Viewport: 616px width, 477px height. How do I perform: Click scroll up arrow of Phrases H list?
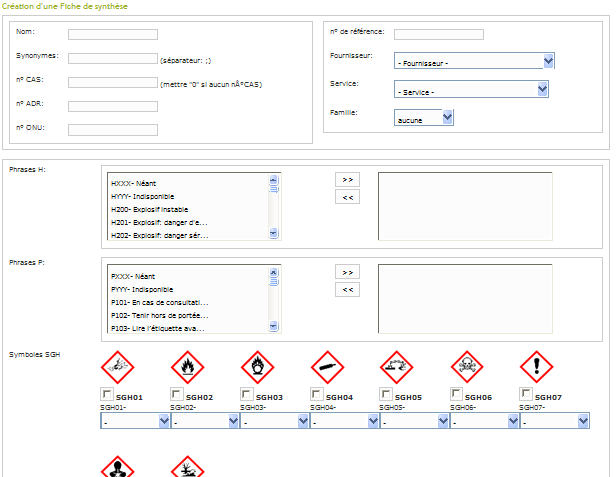click(x=273, y=180)
